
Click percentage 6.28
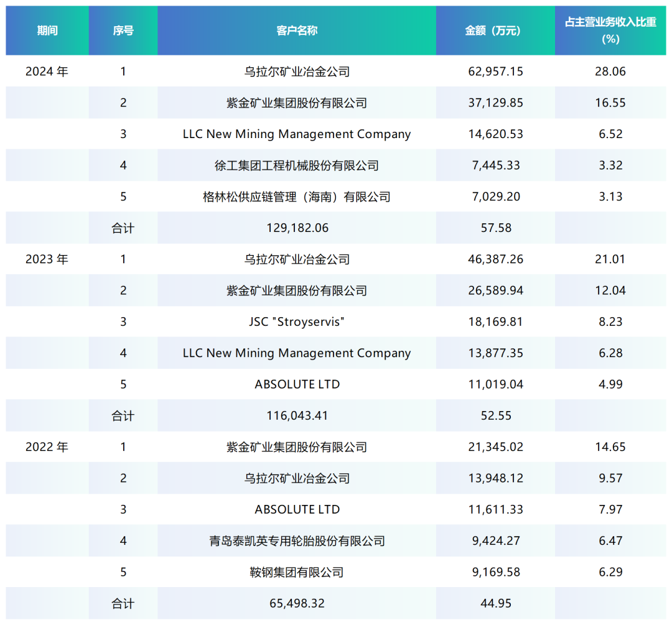[610, 353]
